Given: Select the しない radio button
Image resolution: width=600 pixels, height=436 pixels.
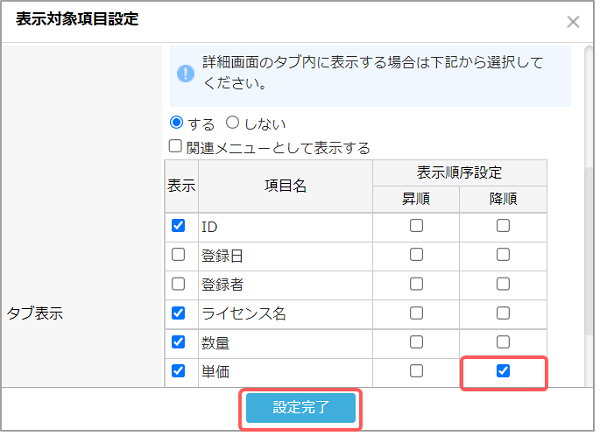Looking at the screenshot, I should point(232,122).
